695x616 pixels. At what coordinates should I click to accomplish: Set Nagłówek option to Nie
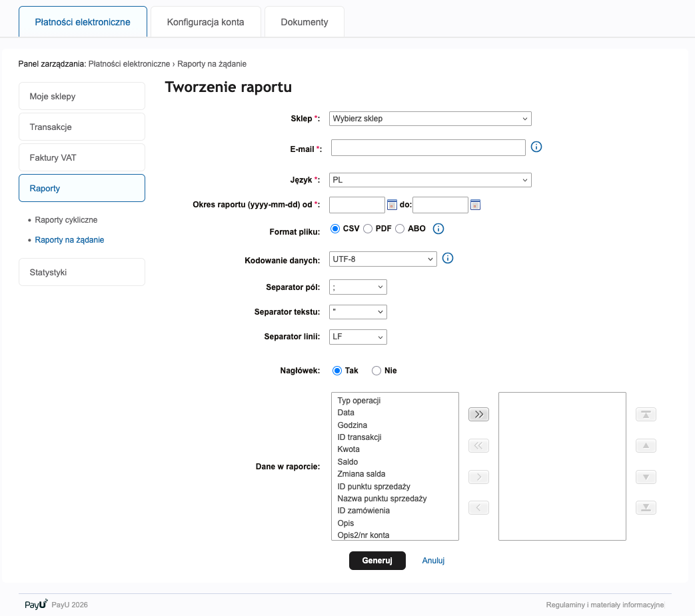(376, 371)
